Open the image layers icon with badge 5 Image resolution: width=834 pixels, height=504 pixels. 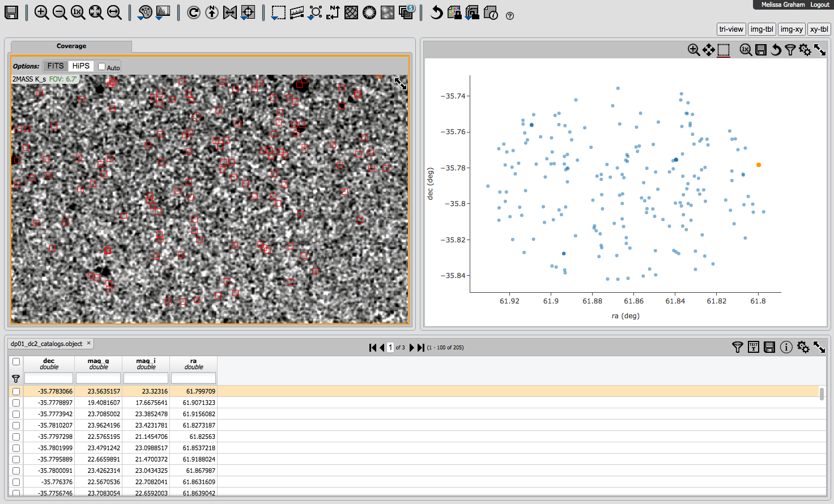407,12
